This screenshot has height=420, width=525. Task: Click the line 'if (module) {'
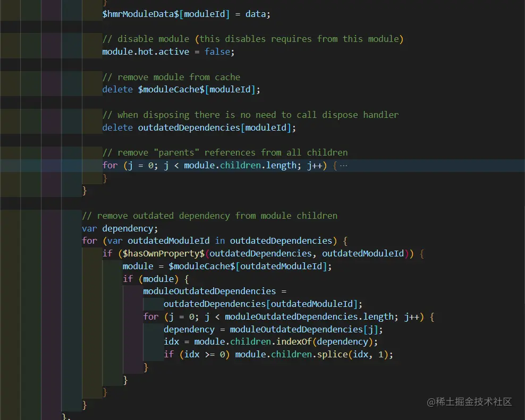[x=156, y=279]
